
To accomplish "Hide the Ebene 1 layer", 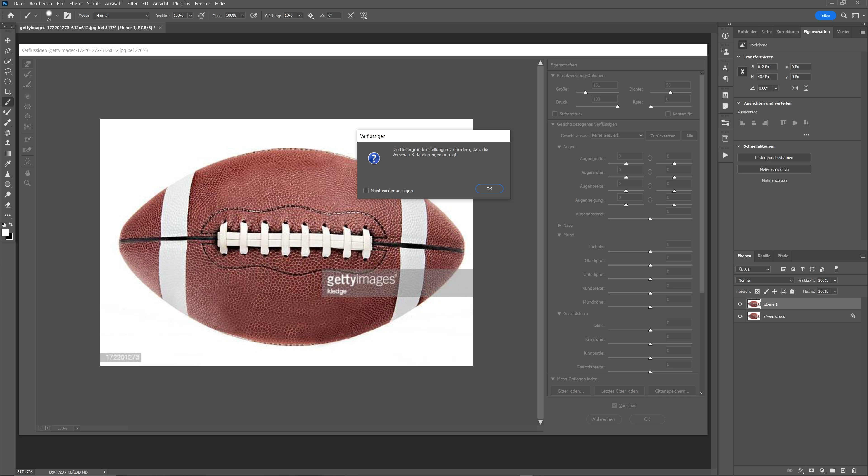I will tap(740, 304).
